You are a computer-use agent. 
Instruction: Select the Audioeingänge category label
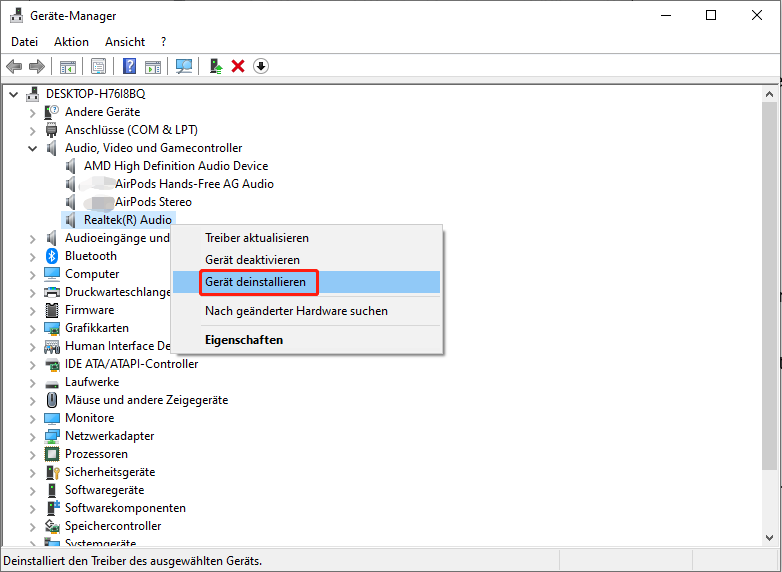pos(117,238)
